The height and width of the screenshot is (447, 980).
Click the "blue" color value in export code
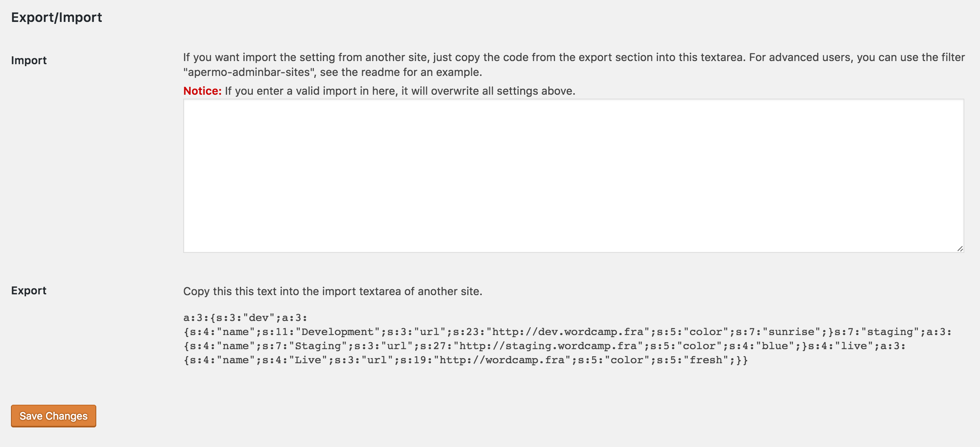[775, 346]
